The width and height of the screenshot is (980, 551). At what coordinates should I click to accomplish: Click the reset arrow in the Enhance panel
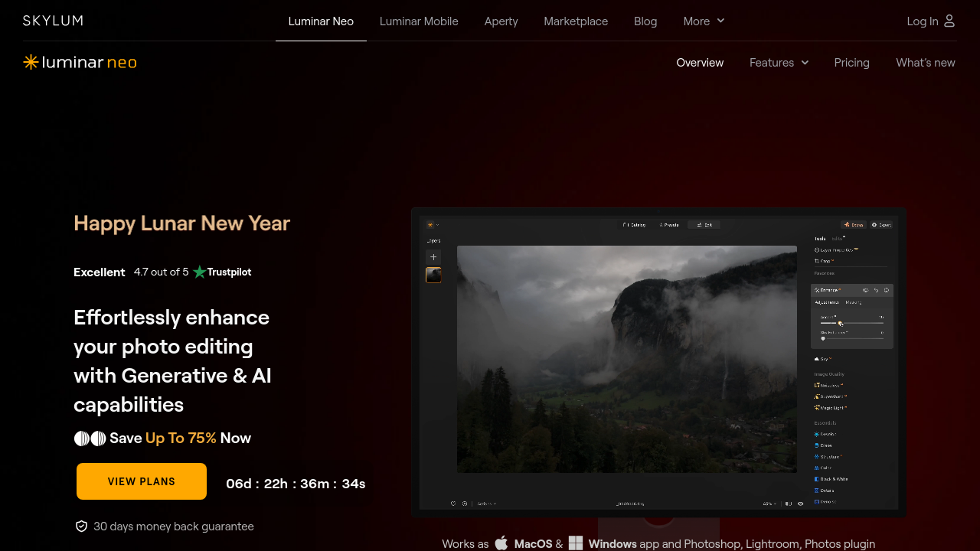coord(876,290)
